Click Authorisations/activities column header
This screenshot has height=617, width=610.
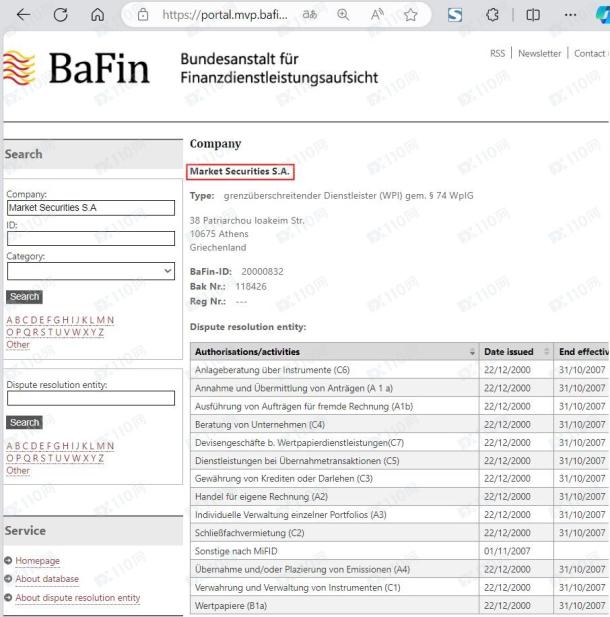click(335, 352)
